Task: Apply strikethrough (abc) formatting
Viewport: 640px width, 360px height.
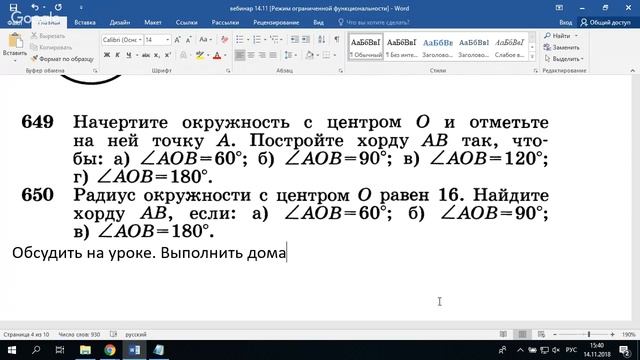Action: click(146, 55)
